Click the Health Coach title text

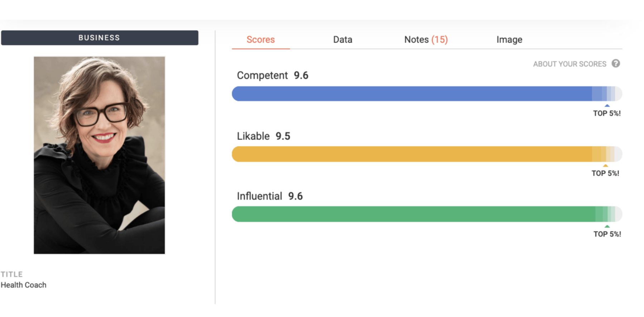pos(24,285)
